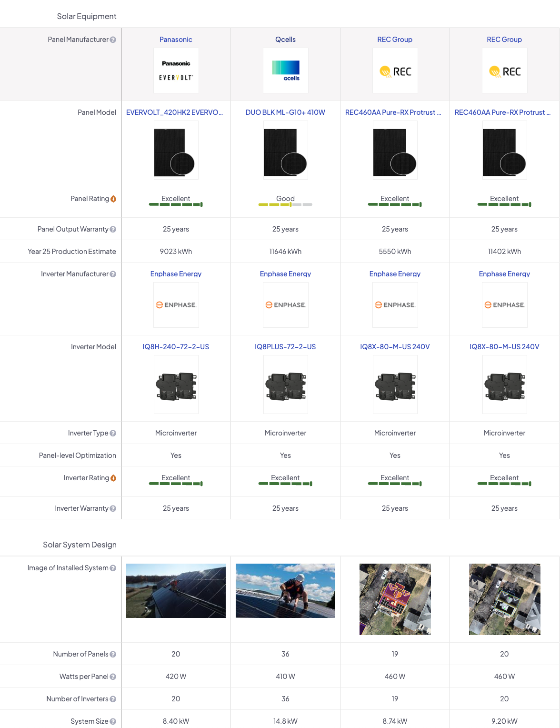
Task: Click the Inverter Type help icon
Action: point(113,434)
